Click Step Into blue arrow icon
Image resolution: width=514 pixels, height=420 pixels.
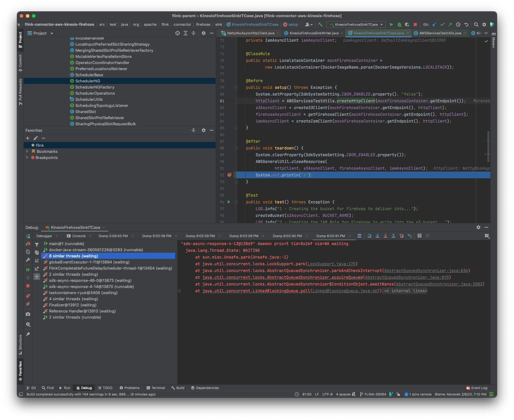(377, 236)
